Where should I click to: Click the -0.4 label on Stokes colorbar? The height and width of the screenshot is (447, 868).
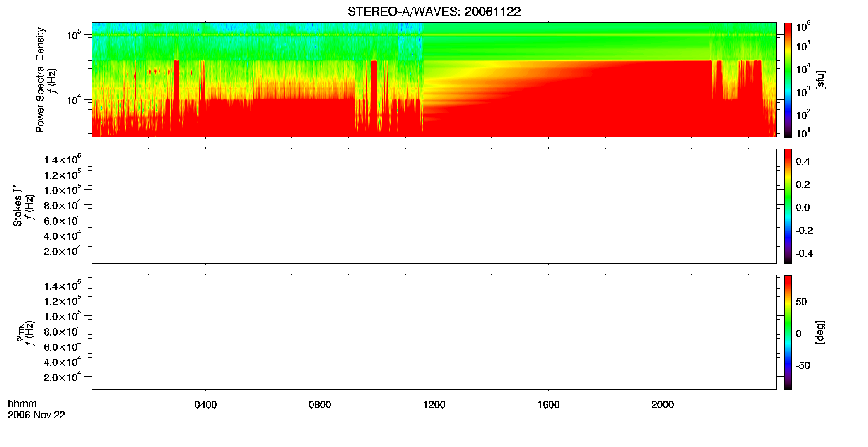pos(804,253)
